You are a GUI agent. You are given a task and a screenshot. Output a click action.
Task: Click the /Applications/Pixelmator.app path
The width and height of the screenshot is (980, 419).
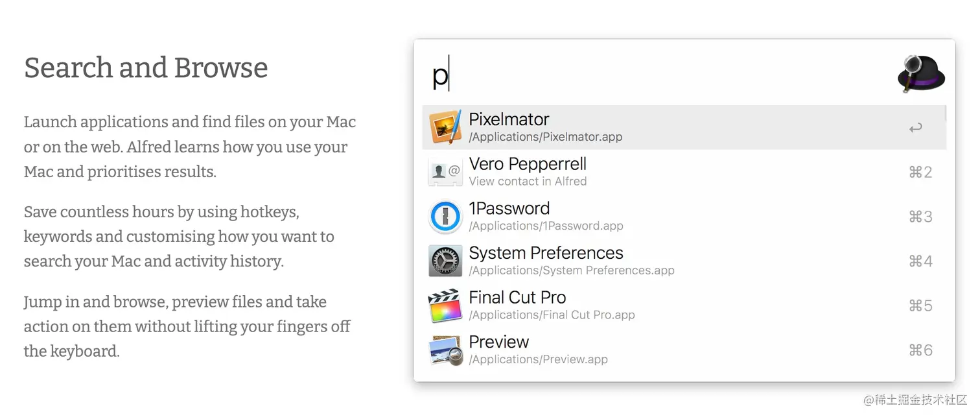(x=546, y=137)
